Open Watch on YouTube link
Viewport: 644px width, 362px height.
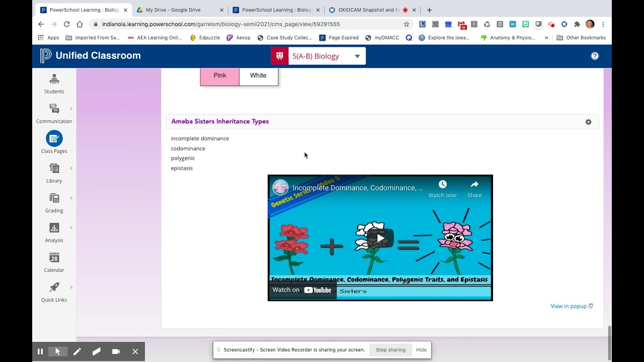click(302, 290)
